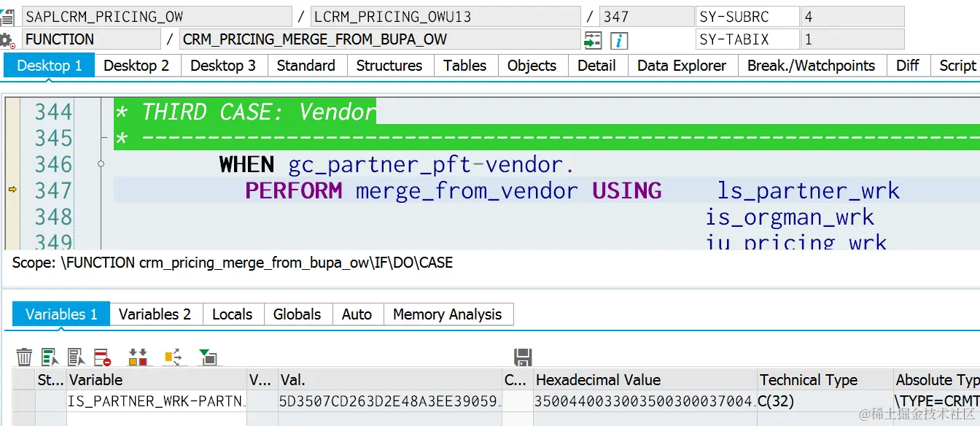Click the FUNCTION event type field
This screenshot has height=426, width=980.
coord(91,39)
